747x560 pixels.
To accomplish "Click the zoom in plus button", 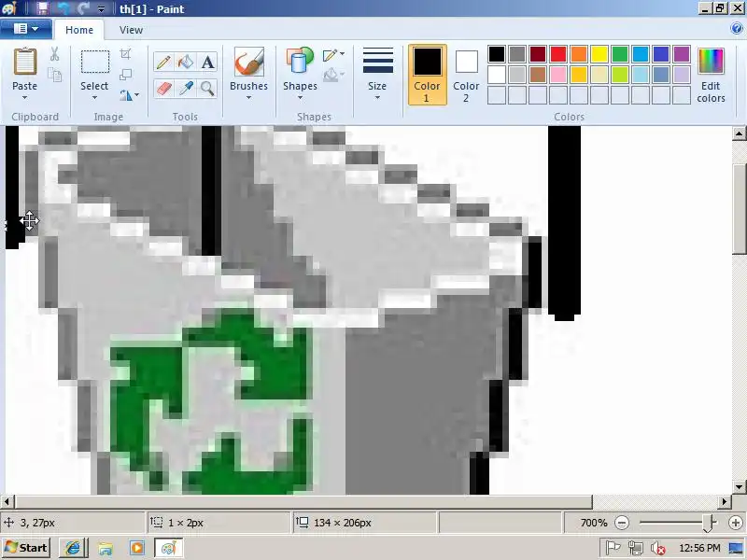I will click(736, 523).
